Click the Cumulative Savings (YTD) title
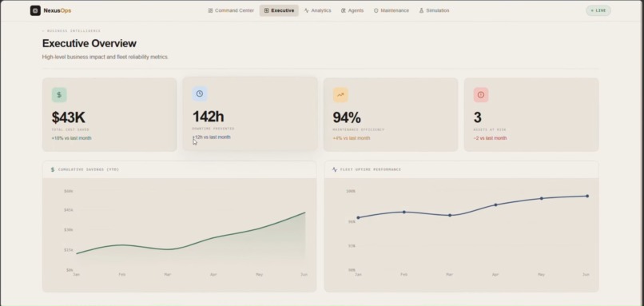 coord(89,169)
